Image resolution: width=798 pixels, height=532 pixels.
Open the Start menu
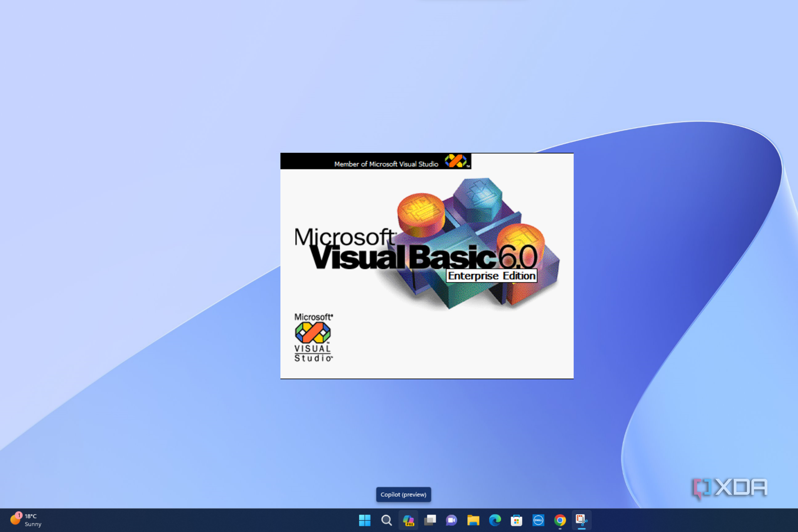coord(364,520)
